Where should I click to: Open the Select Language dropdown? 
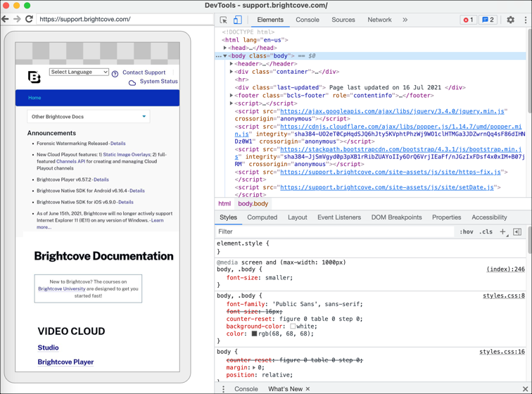[79, 72]
